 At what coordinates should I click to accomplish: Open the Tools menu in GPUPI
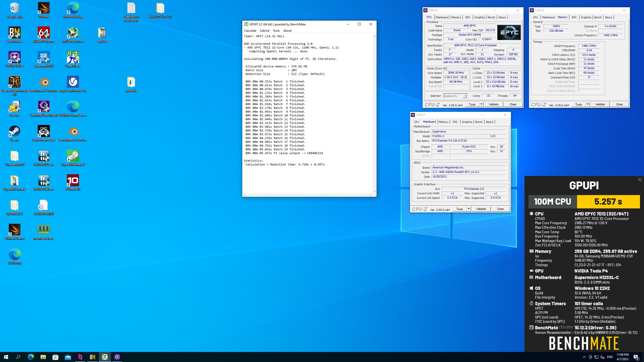coord(276,31)
